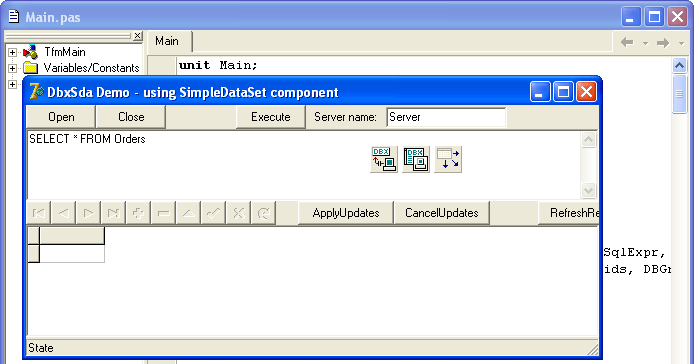
Task: Select the SimpleDataSet DBX component icon
Action: point(416,159)
